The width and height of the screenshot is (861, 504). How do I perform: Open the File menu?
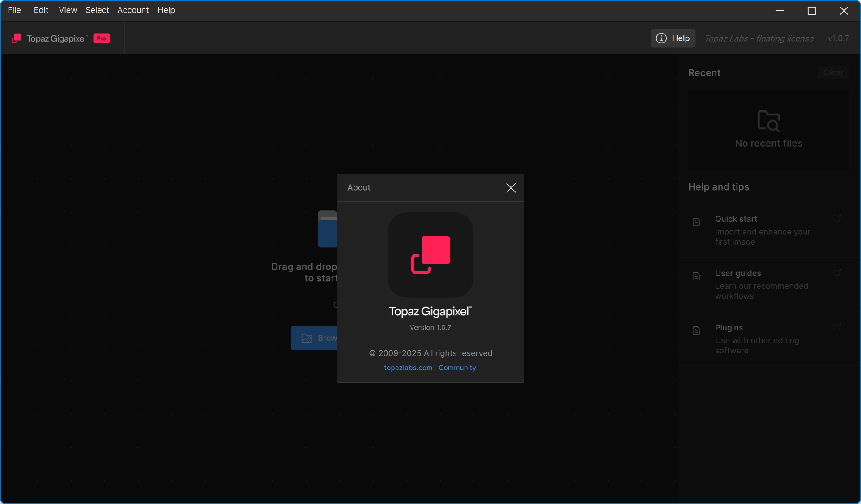(x=14, y=10)
